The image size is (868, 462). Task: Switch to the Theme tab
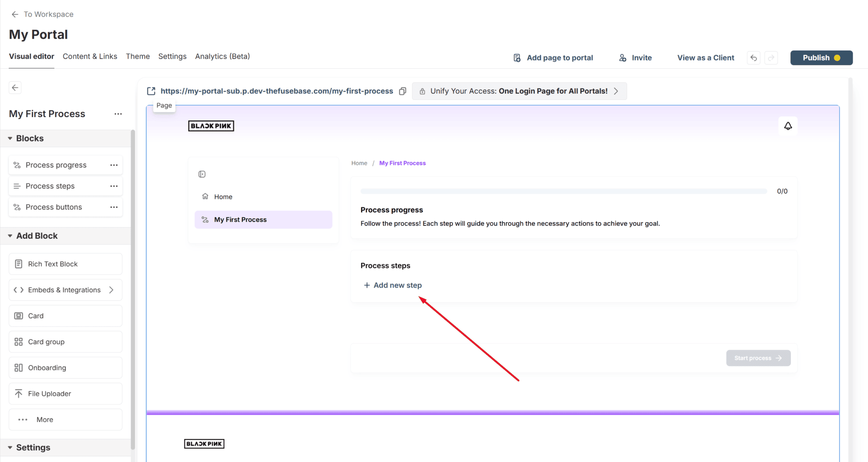[x=138, y=56]
